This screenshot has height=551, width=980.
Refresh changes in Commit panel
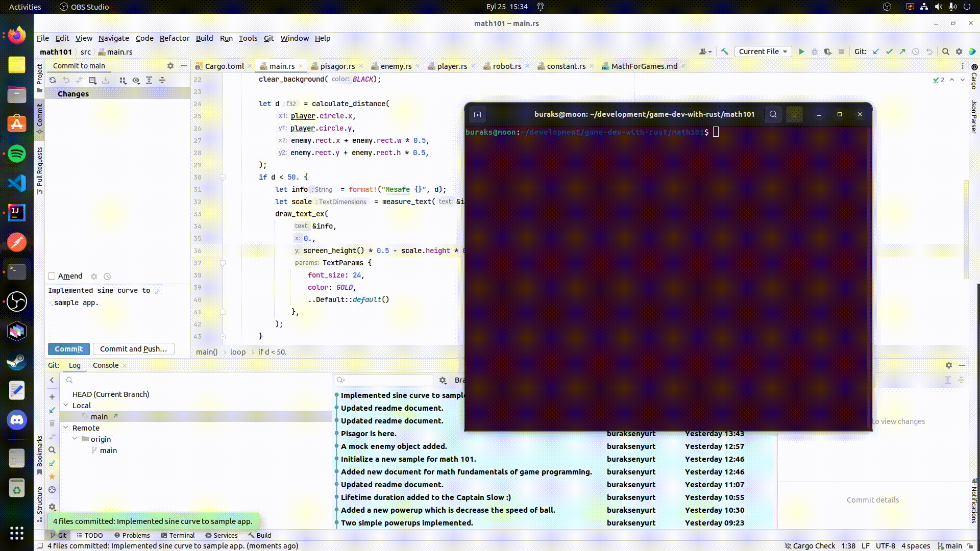(x=53, y=81)
